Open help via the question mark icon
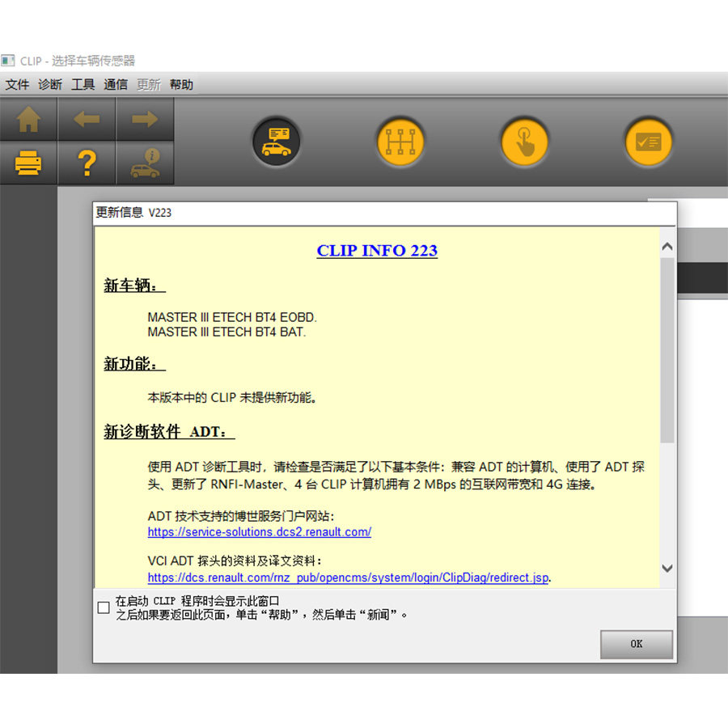The height and width of the screenshot is (728, 728). coord(87,162)
